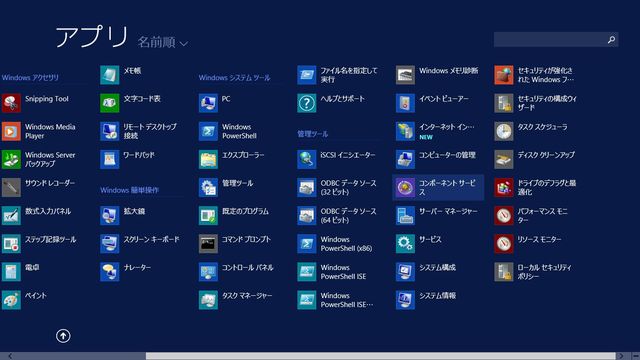Click the scrollbar right arrow
Screen dimensions: 640x360
pyautogui.click(x=621, y=356)
